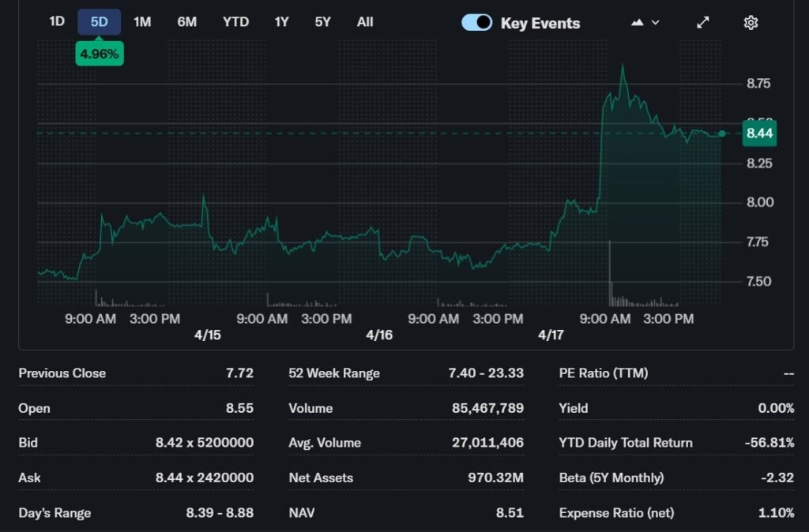Show All-time chart range
The height and width of the screenshot is (532, 809).
tap(364, 22)
